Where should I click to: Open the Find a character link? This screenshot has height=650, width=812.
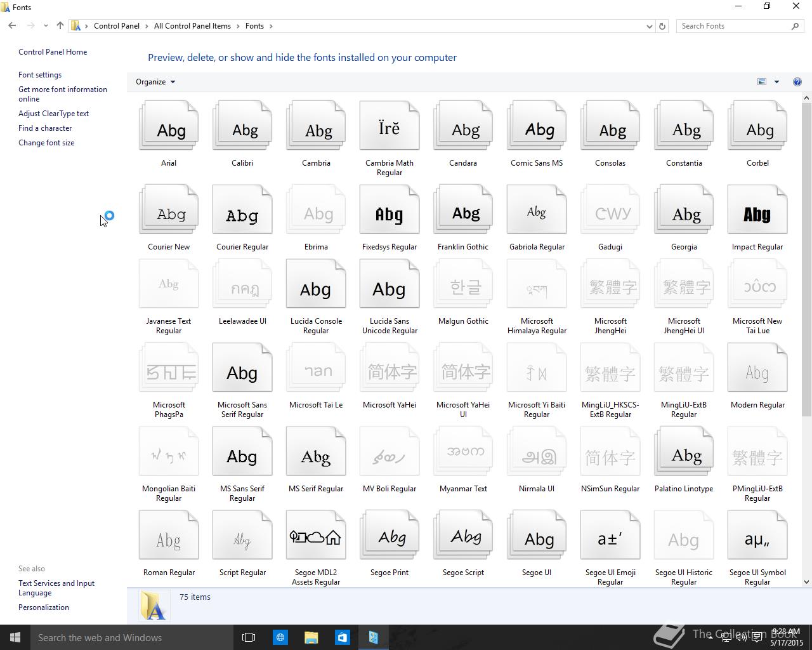(x=45, y=128)
